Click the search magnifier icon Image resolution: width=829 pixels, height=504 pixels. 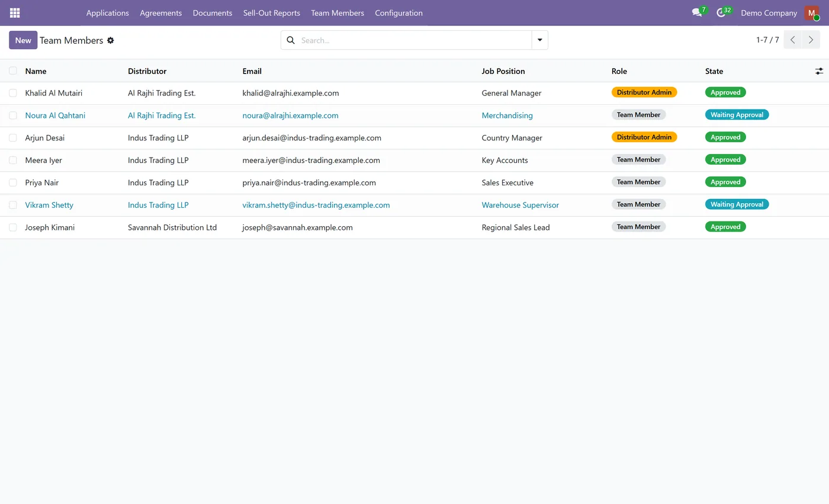[291, 40]
